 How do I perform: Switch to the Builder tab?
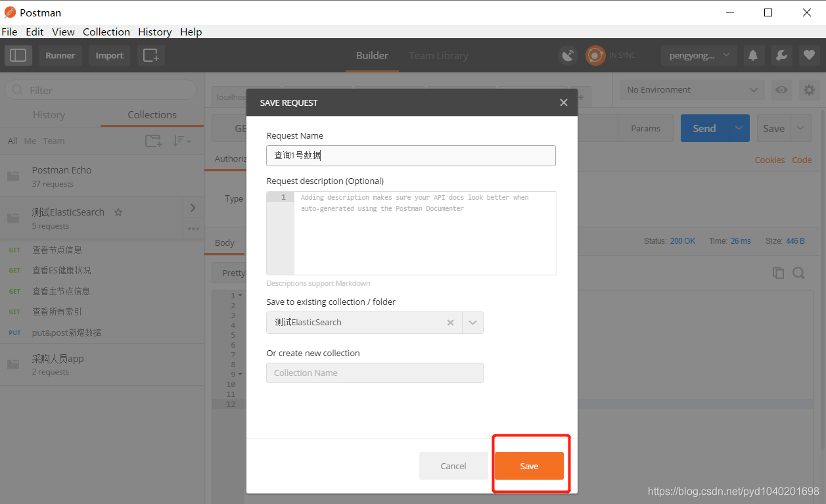[x=372, y=56]
